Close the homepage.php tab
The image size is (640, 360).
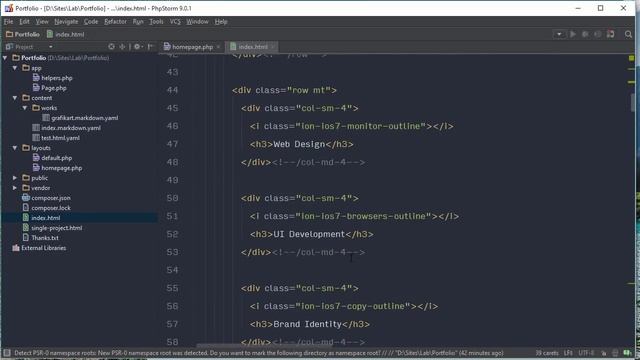click(x=218, y=47)
